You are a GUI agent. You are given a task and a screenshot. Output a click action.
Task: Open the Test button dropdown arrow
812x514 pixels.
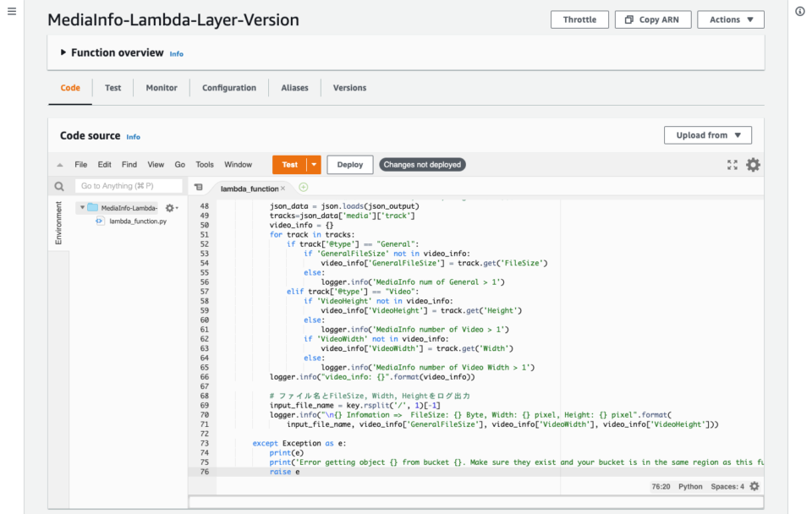pos(312,165)
